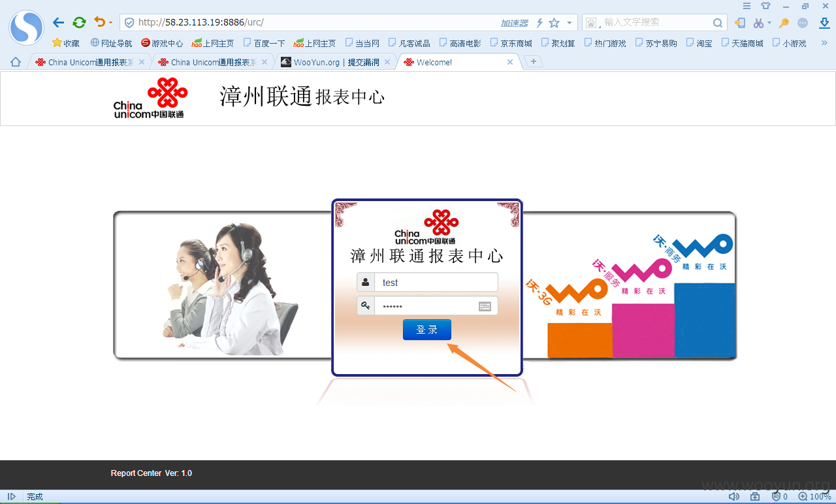
Task: Click the 加速器 accelerator label in address bar
Action: [514, 23]
